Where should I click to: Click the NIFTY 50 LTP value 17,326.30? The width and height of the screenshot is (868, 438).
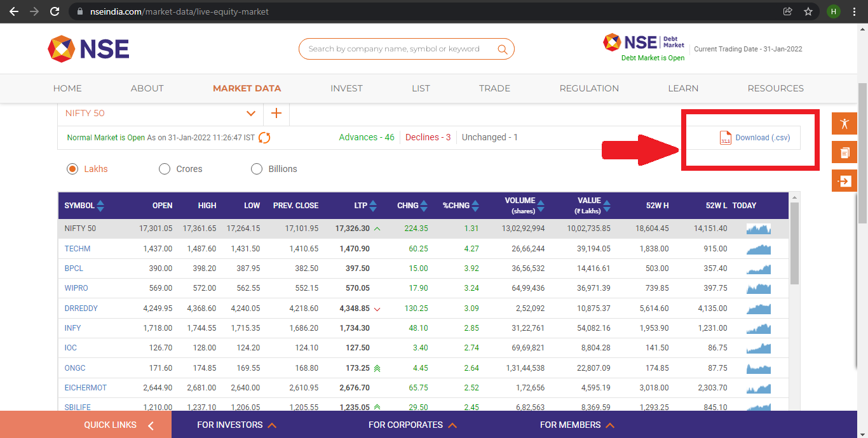click(x=353, y=229)
